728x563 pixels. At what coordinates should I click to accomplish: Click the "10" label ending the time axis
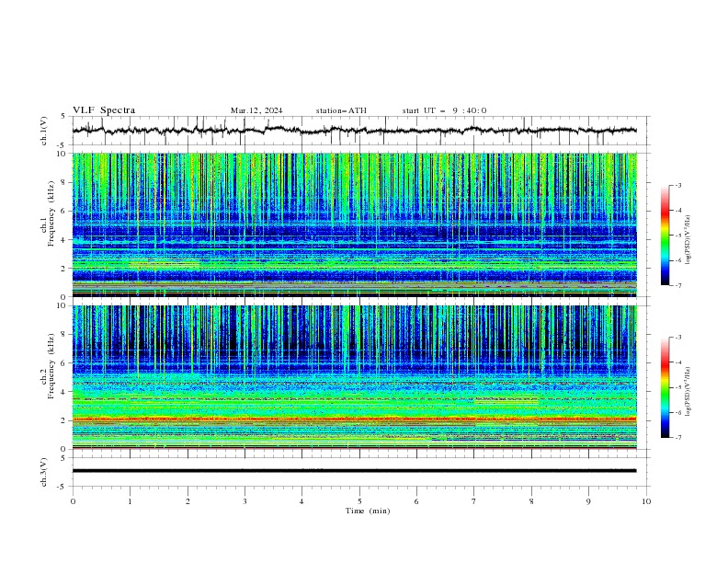[x=646, y=501]
